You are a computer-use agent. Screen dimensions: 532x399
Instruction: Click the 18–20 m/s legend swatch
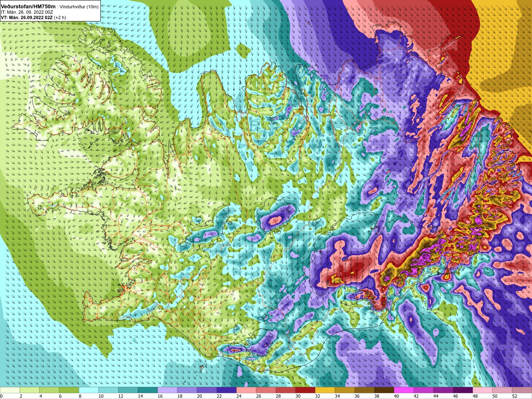coord(187,390)
